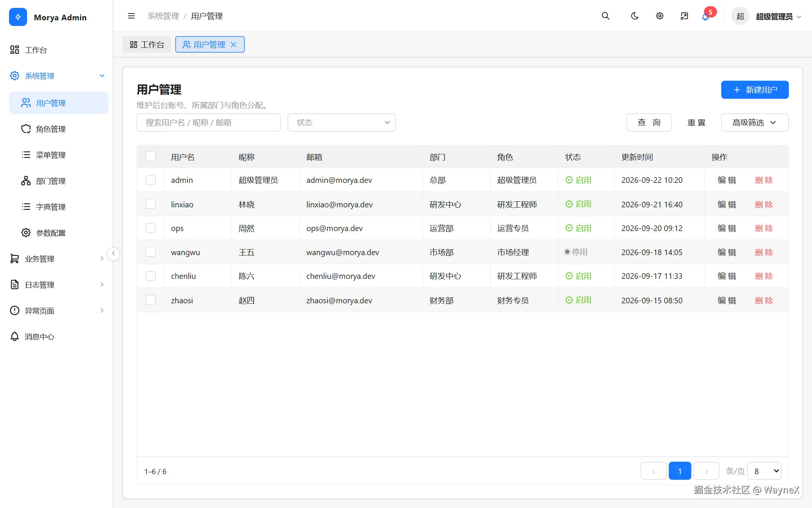This screenshot has height=508, width=812.
Task: Open the settings gear in header
Action: (659, 16)
